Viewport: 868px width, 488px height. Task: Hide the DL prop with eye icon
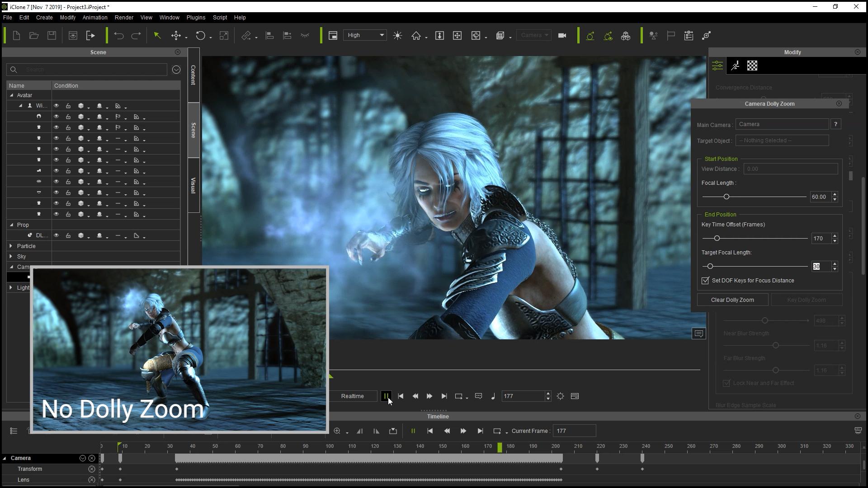click(57, 235)
